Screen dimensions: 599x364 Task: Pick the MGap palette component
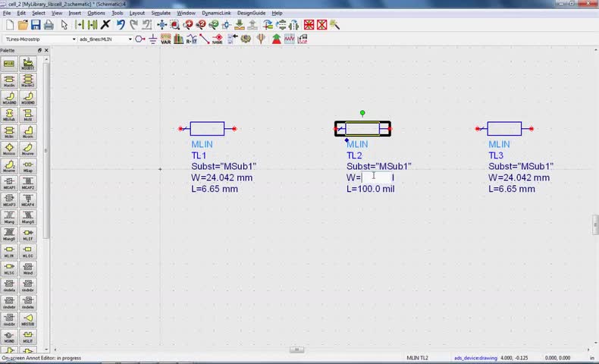(27, 166)
